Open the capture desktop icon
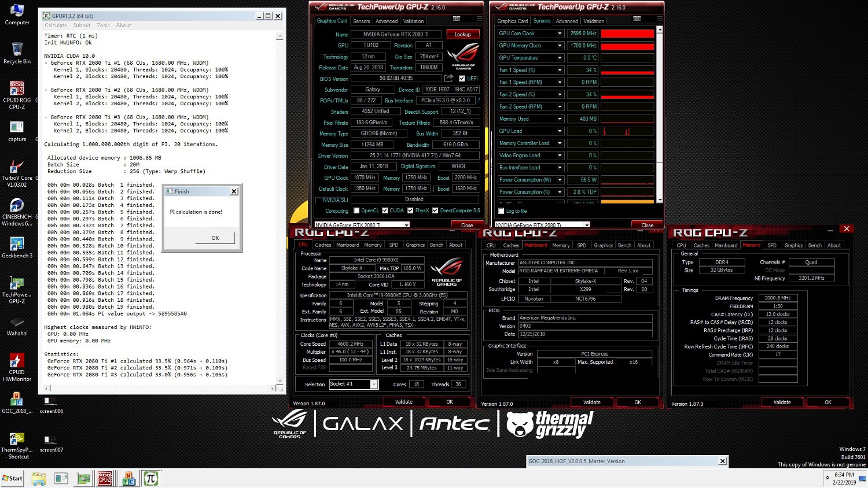The width and height of the screenshot is (868, 488). pyautogui.click(x=17, y=131)
